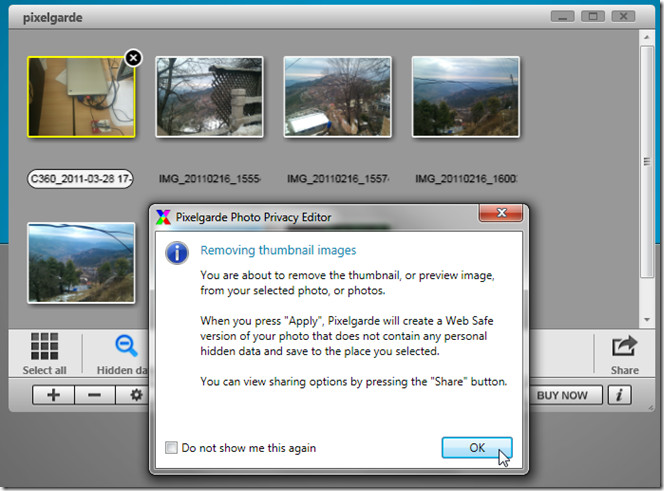Select the IMG_20110216_1600 photo thumbnail
Viewport: 664px width, 491px height.
coord(466,97)
